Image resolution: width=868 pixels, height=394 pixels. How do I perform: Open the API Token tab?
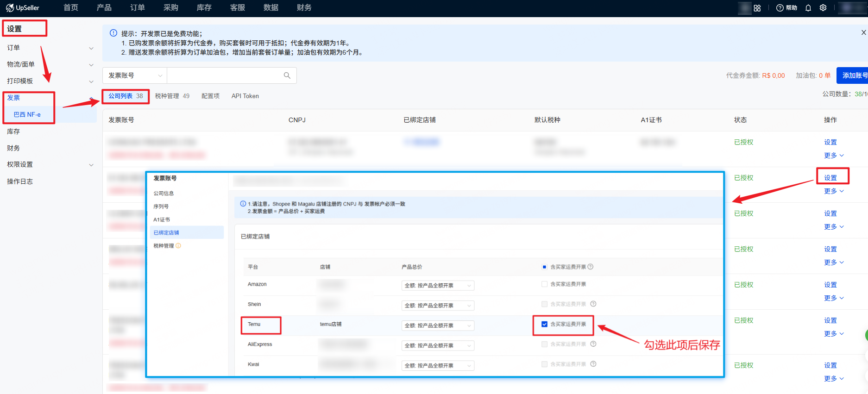(x=245, y=96)
